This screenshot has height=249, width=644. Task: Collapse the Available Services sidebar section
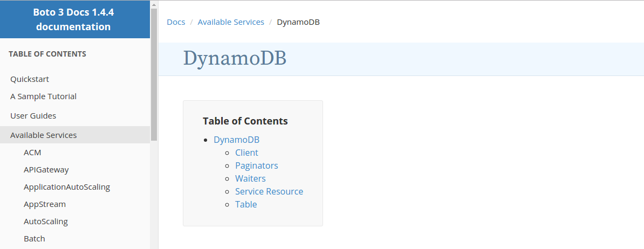(75, 135)
